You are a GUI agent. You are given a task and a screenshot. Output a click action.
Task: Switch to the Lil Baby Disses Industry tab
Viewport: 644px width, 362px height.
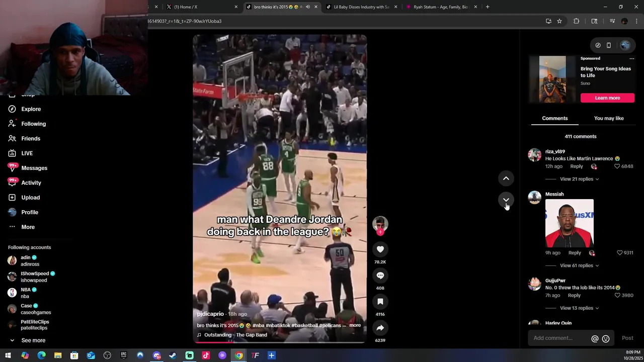click(362, 7)
